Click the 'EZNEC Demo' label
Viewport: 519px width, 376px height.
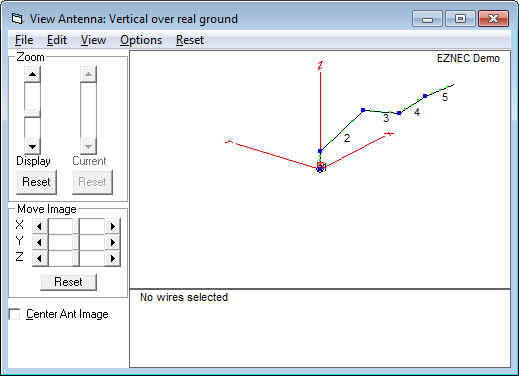(x=468, y=58)
